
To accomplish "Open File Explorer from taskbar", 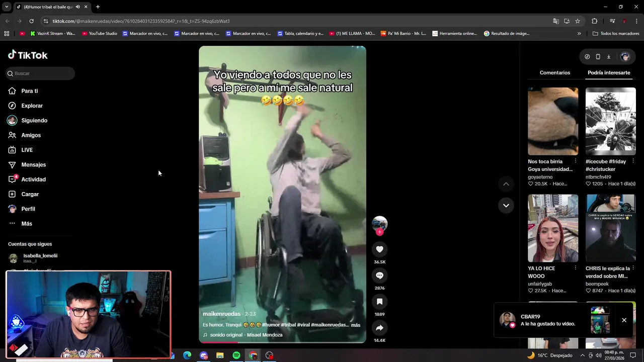I will pyautogui.click(x=220, y=355).
